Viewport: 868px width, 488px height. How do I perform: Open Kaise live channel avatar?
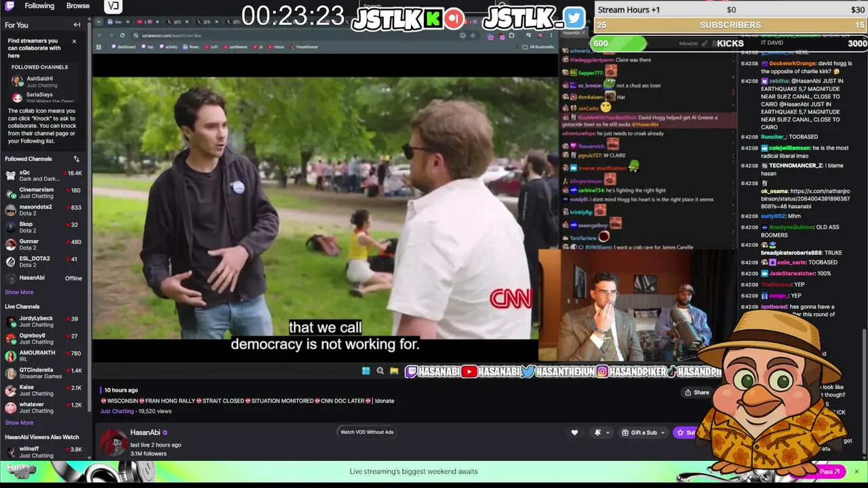click(x=10, y=390)
